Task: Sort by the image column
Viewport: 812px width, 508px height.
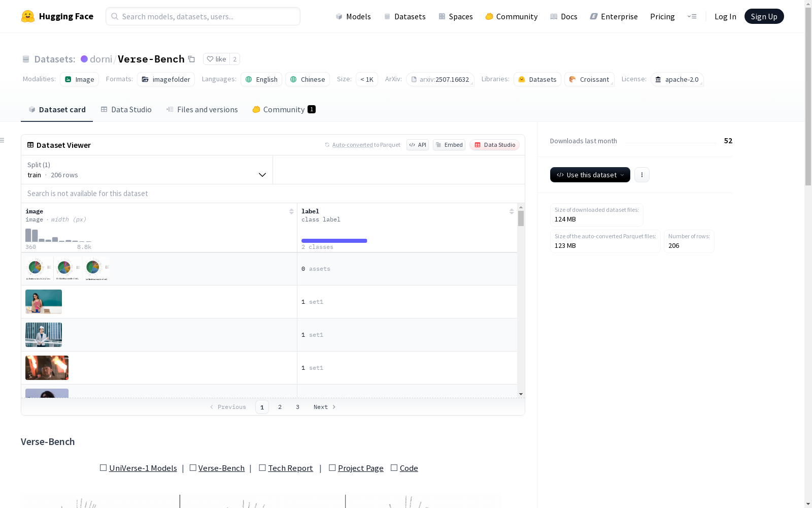Action: tap(291, 211)
